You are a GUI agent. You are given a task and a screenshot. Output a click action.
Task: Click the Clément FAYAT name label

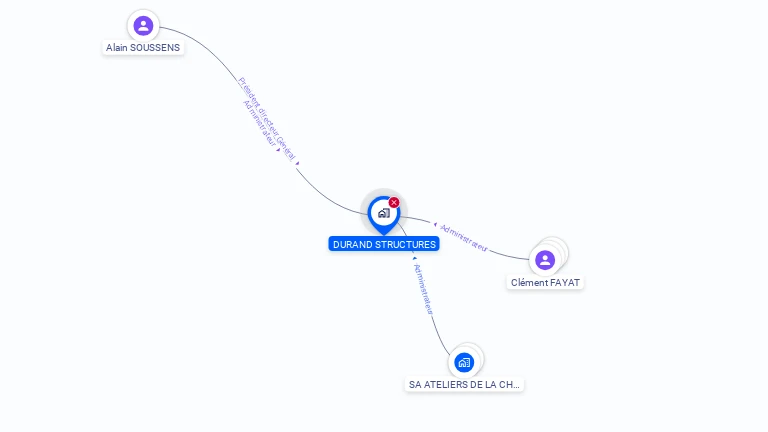pyautogui.click(x=545, y=283)
